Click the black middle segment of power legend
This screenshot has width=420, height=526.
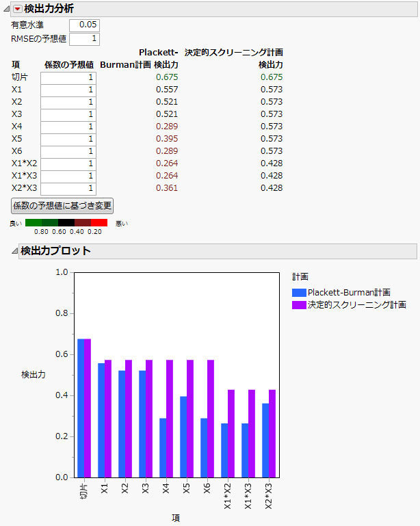66,222
